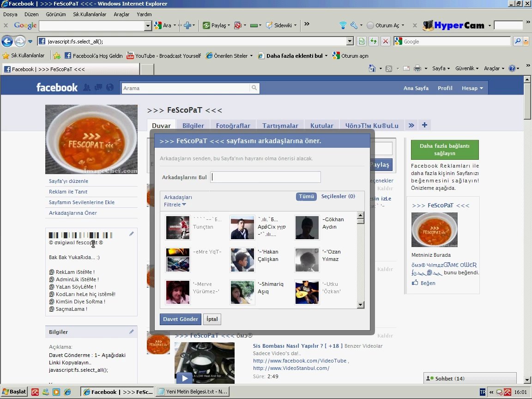532x399 pixels.
Task: Click the RSS feeds icon
Action: click(389, 68)
